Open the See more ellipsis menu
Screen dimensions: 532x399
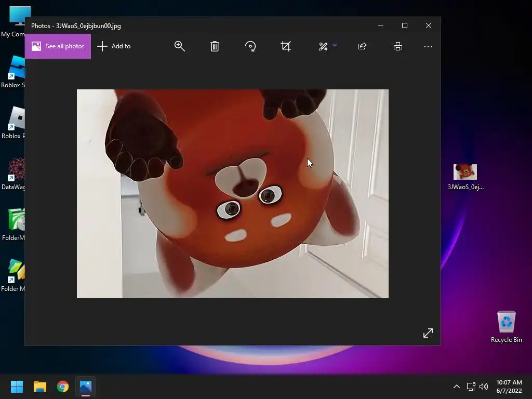(x=428, y=46)
